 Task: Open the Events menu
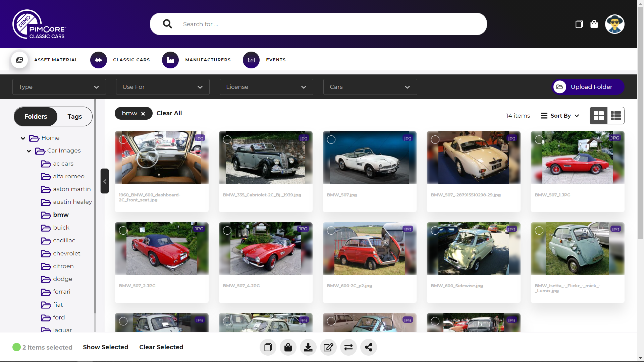tap(276, 60)
